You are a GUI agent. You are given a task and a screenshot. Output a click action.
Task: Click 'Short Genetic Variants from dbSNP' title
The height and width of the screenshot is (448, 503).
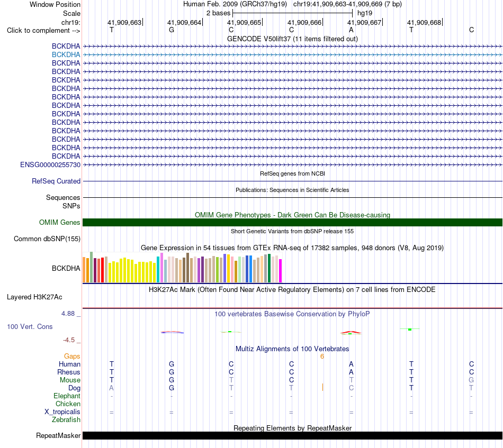[292, 231]
